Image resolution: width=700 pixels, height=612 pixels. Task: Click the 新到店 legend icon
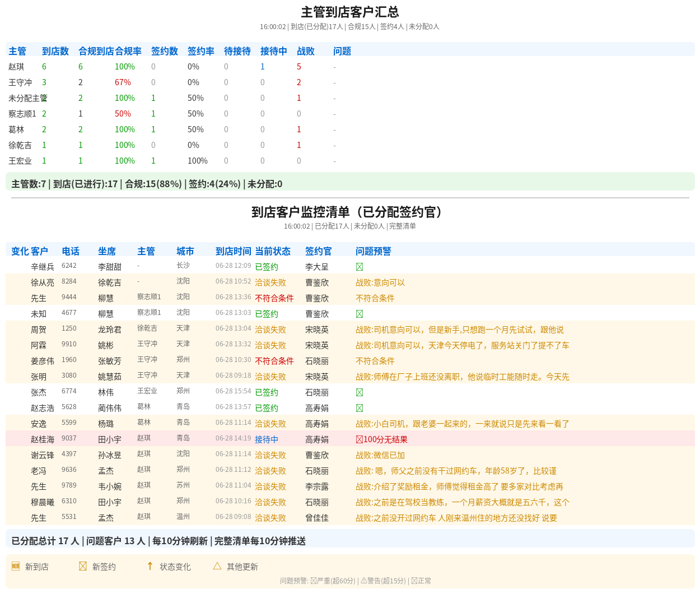[16, 566]
